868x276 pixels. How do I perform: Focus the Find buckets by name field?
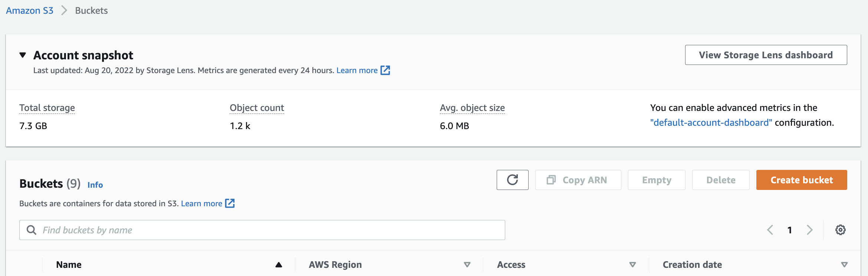coord(271,230)
